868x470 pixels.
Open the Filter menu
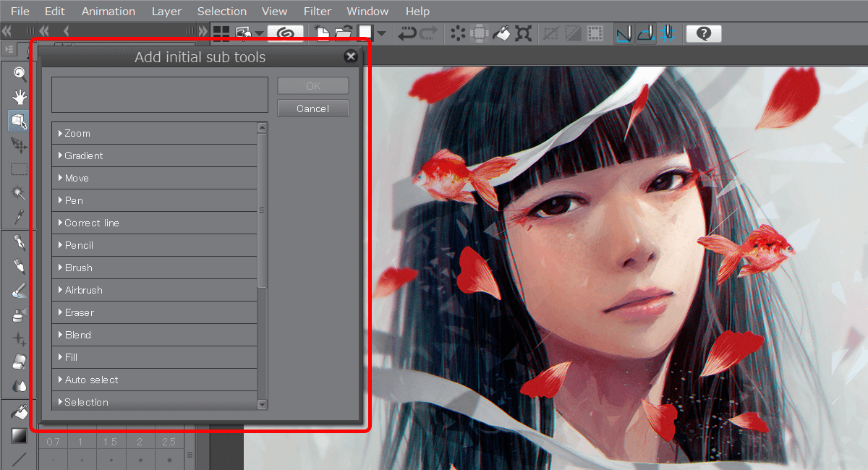tap(318, 12)
